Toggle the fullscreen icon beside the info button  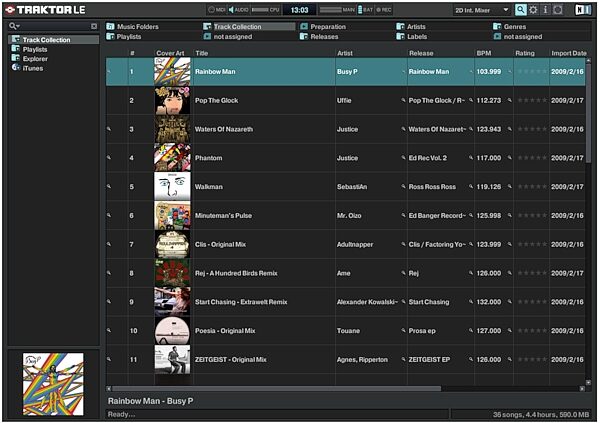point(558,10)
